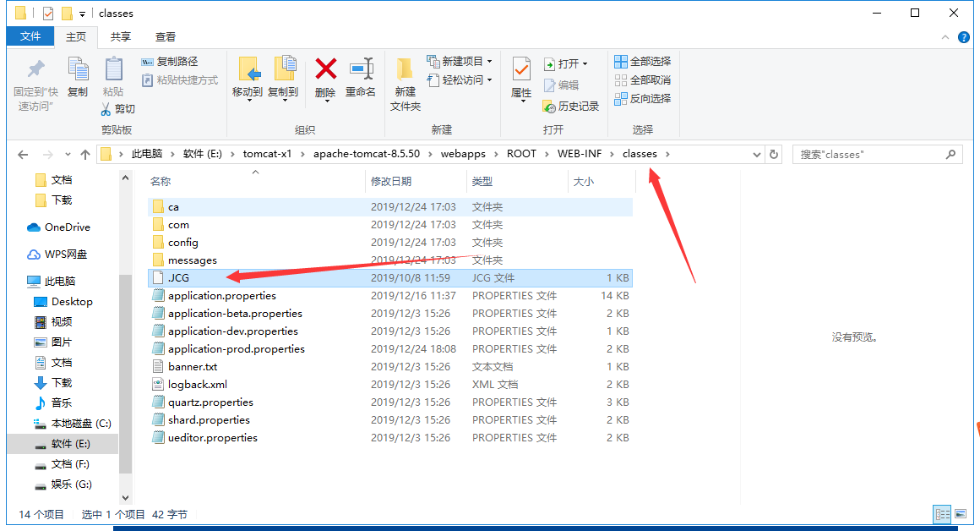Switch to details view via the status bar icon
The image size is (980, 531).
(942, 514)
